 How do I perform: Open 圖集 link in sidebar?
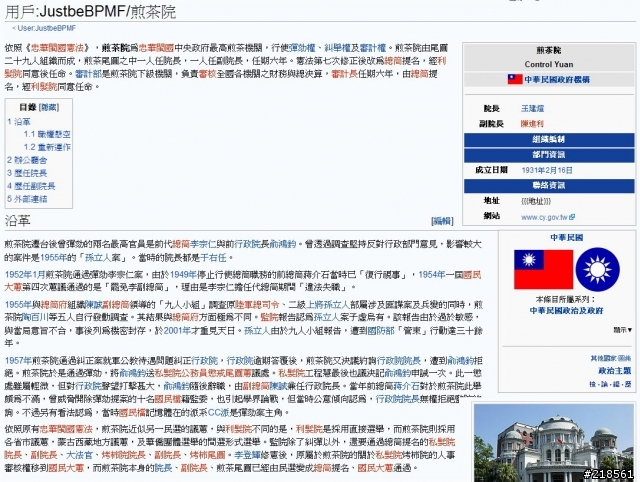coord(625,358)
